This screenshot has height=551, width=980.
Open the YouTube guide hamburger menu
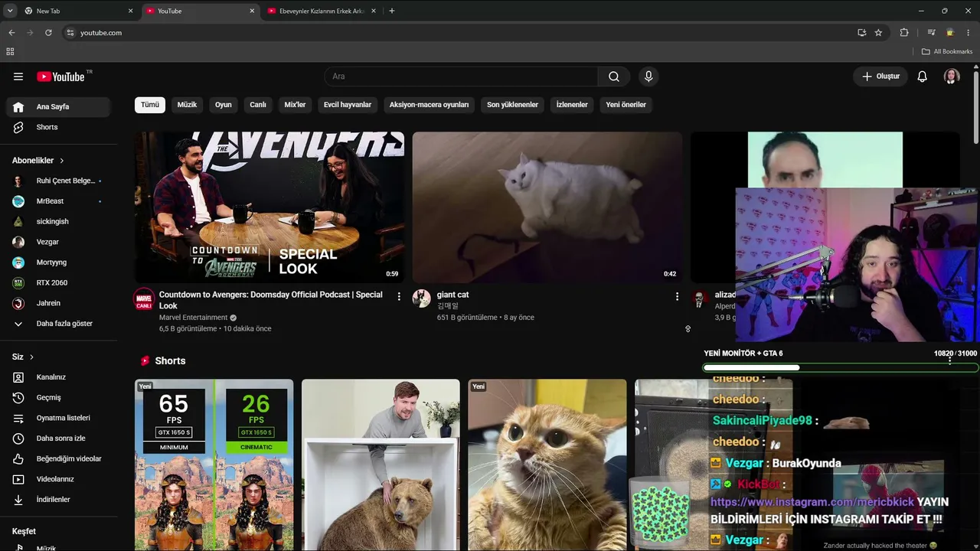(18, 77)
